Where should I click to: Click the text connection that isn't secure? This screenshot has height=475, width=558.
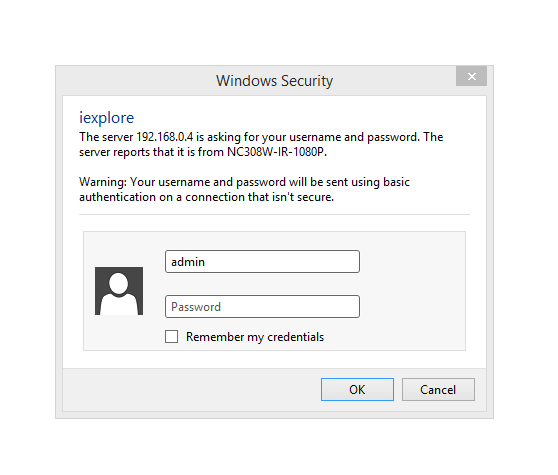[259, 197]
